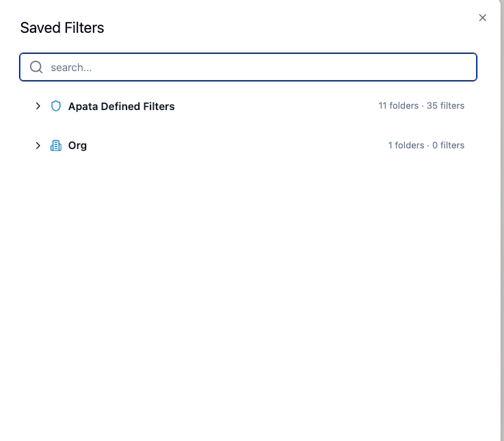Click the Saved Filters heading
This screenshot has height=441, width=504.
[62, 28]
